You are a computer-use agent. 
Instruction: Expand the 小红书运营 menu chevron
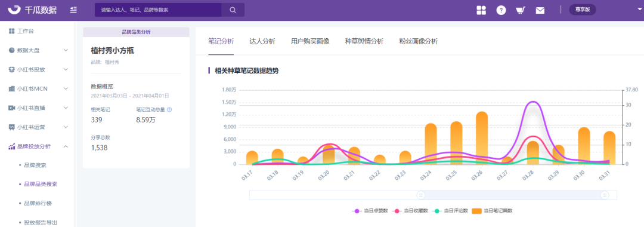tap(66, 127)
